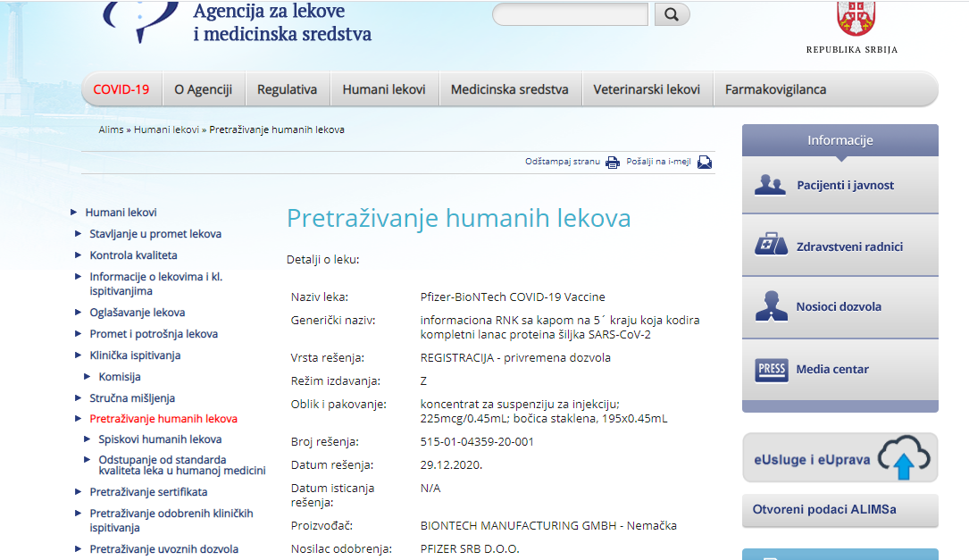Viewport: 969px width, 560px height.
Task: Click the envelope email icon
Action: point(705,162)
